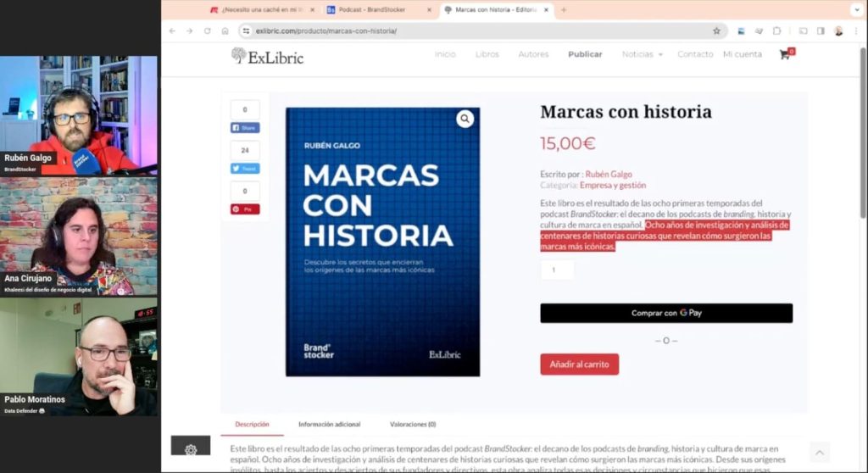868x473 pixels.
Task: Click the tweet count '24'
Action: tap(245, 150)
